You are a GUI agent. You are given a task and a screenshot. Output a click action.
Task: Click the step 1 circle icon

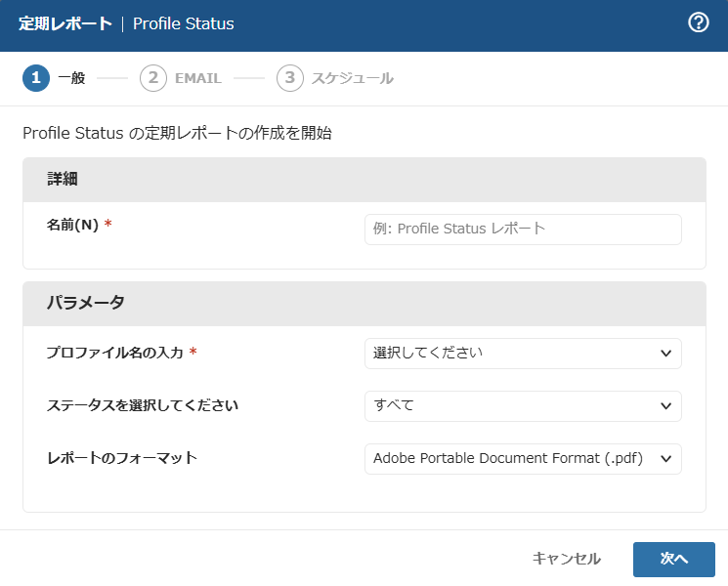pos(36,78)
